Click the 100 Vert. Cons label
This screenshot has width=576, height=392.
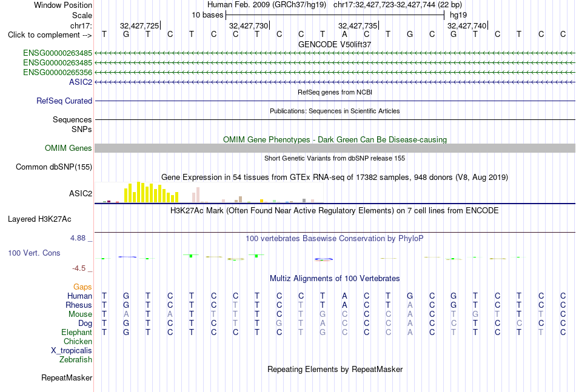pyautogui.click(x=34, y=253)
